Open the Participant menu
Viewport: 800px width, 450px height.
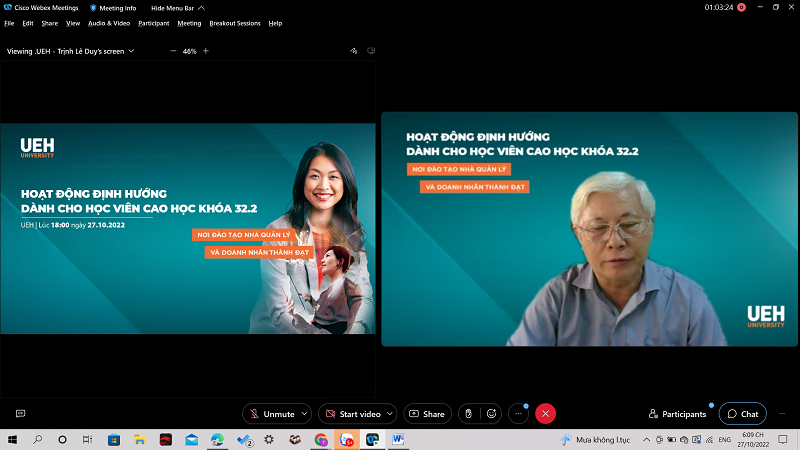click(154, 23)
